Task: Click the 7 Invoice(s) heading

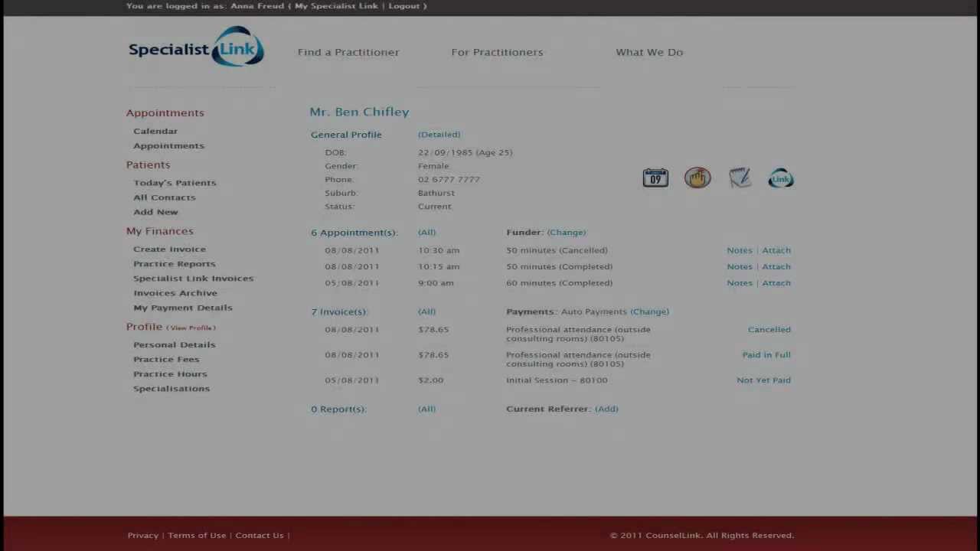Action: (x=339, y=312)
